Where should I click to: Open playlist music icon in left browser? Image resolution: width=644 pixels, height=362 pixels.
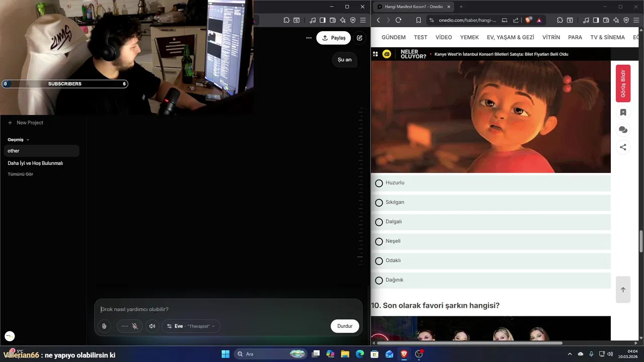pyautogui.click(x=312, y=20)
